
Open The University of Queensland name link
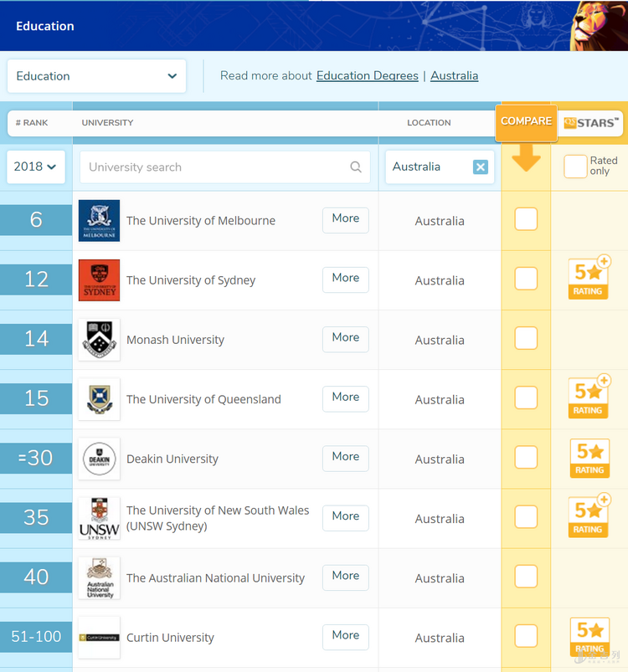coord(203,399)
